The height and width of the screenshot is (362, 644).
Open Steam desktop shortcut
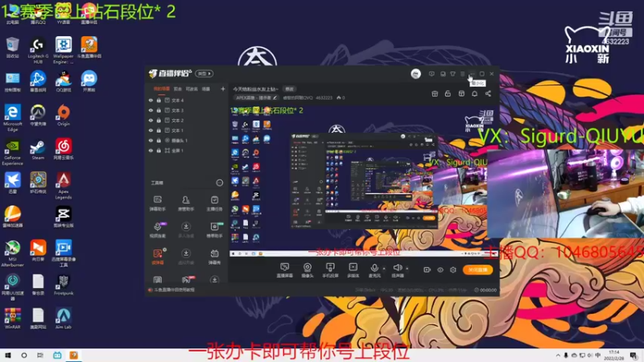38,149
